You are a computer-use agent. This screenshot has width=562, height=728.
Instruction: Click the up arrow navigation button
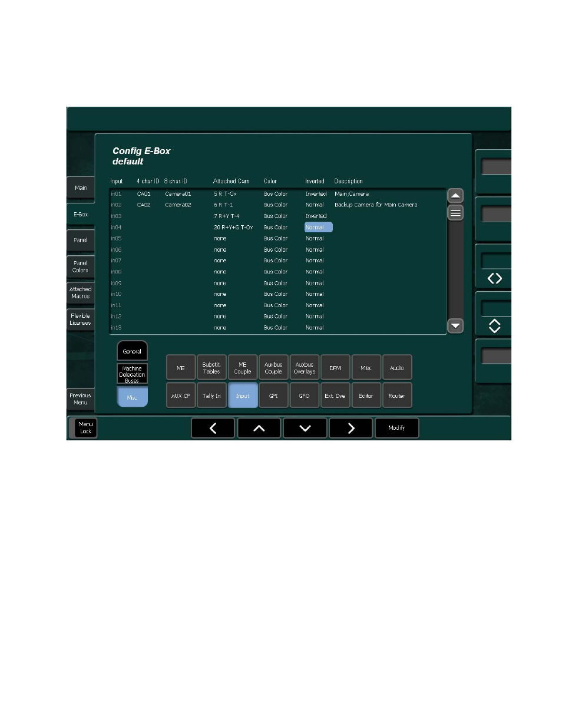click(x=259, y=428)
